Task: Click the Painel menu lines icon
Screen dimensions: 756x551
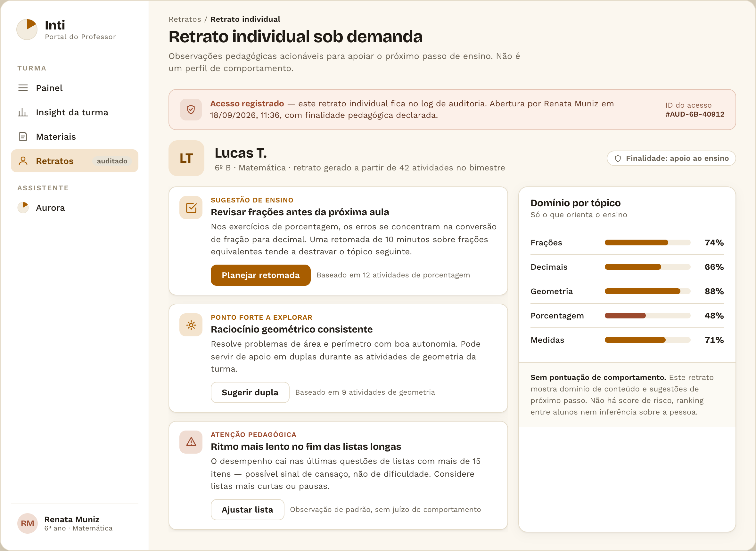Action: coord(23,88)
